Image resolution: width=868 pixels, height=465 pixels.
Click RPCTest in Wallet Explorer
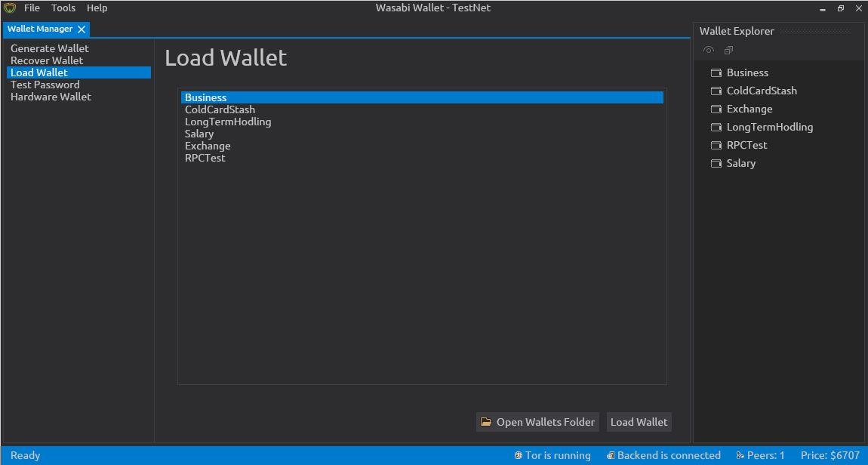[x=746, y=145]
